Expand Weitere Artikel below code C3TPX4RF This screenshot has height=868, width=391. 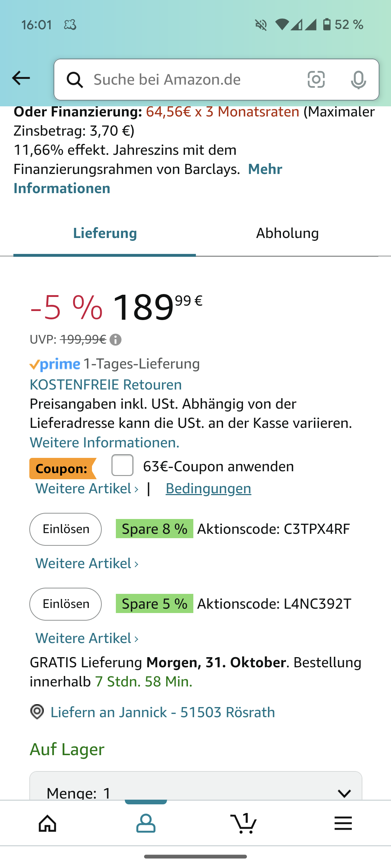coord(87,563)
